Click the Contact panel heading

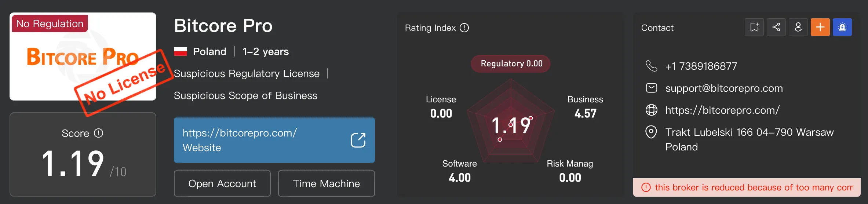[657, 28]
